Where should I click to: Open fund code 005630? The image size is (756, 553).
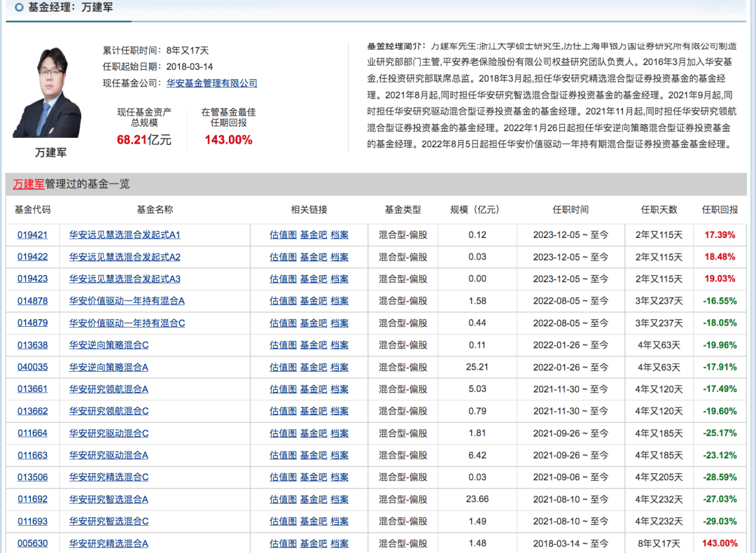32,543
